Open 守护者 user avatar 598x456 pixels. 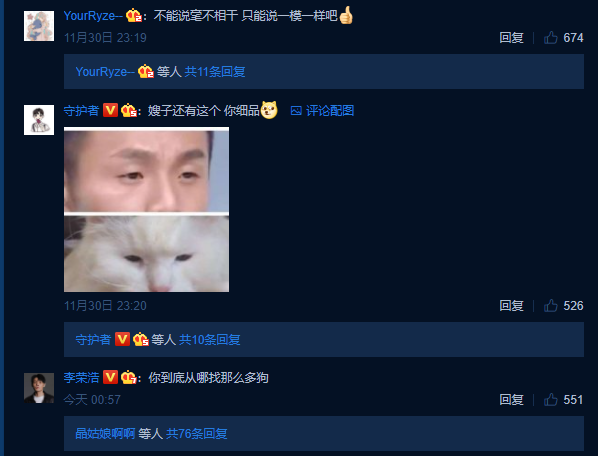click(39, 120)
